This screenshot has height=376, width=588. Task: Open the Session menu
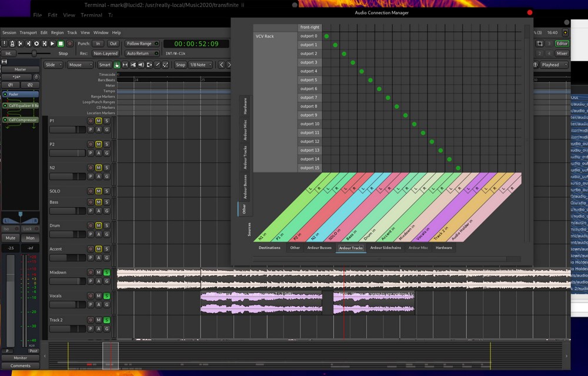pos(9,32)
